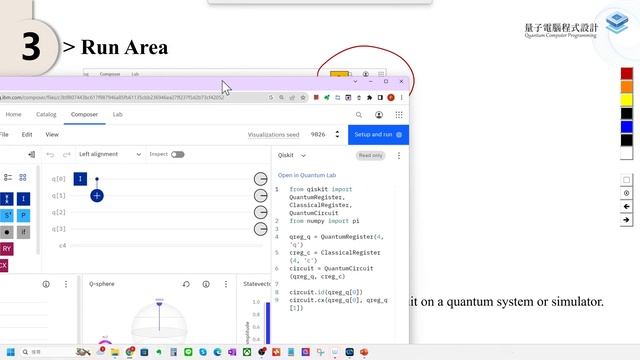Click the Read only tag

coord(371,156)
